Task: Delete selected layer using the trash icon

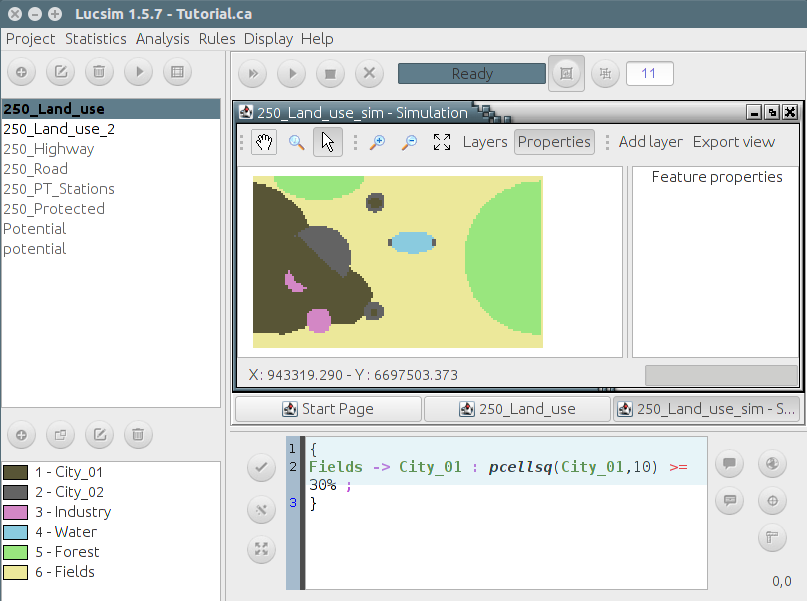Action: pyautogui.click(x=97, y=71)
